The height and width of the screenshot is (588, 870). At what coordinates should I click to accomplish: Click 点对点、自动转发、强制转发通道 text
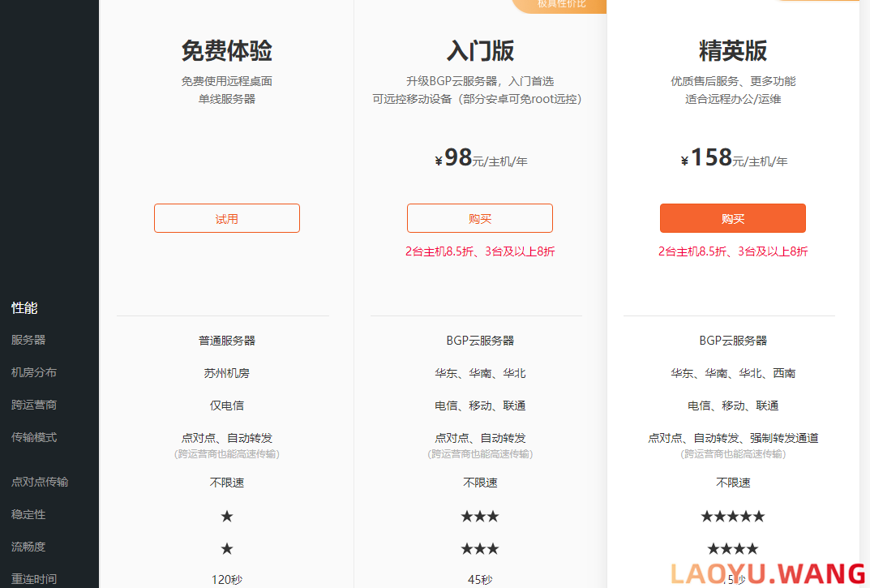point(733,438)
